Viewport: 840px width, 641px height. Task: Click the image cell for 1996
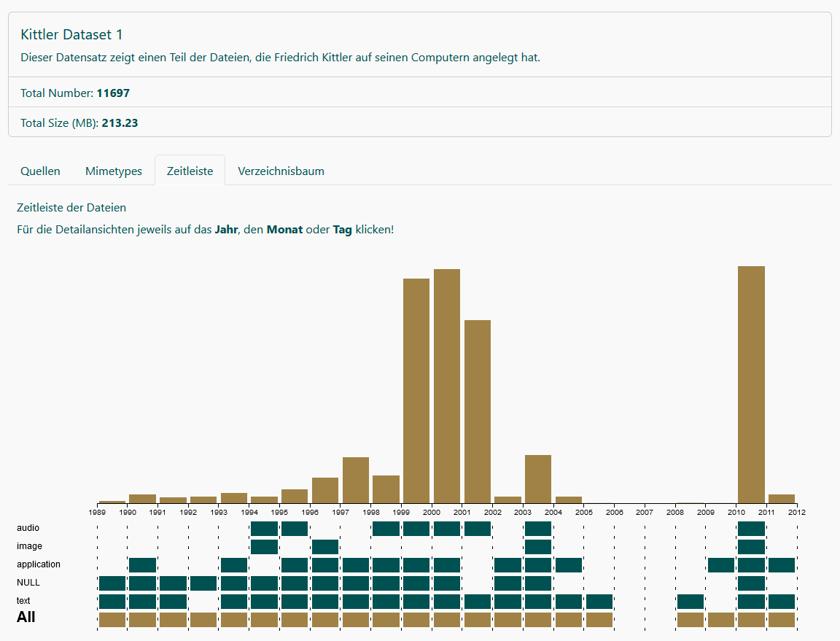(x=325, y=547)
